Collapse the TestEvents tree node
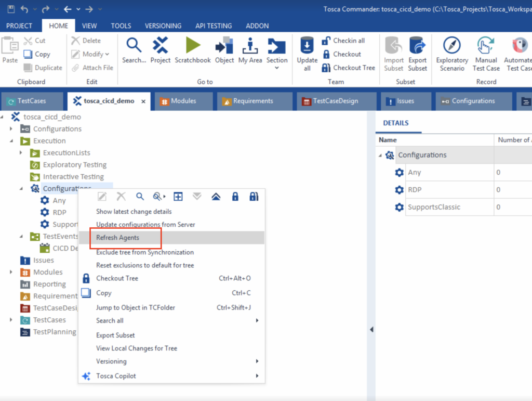Screen dimensions: 532x401 pyautogui.click(x=21, y=236)
